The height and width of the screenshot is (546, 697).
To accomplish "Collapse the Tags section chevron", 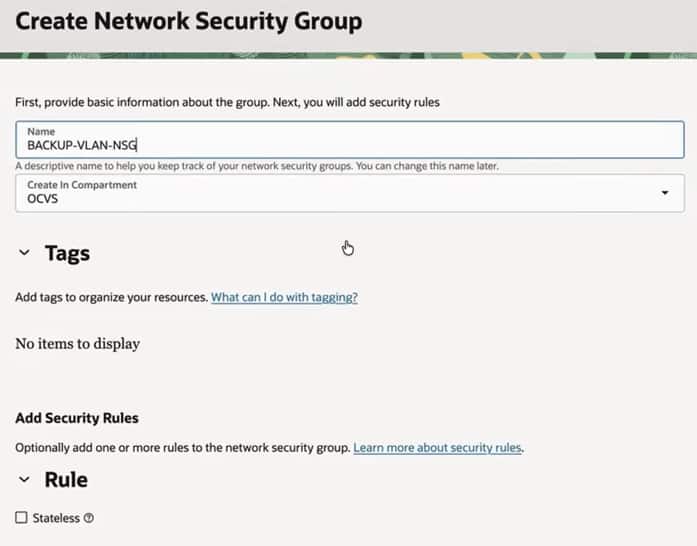I will click(x=24, y=253).
